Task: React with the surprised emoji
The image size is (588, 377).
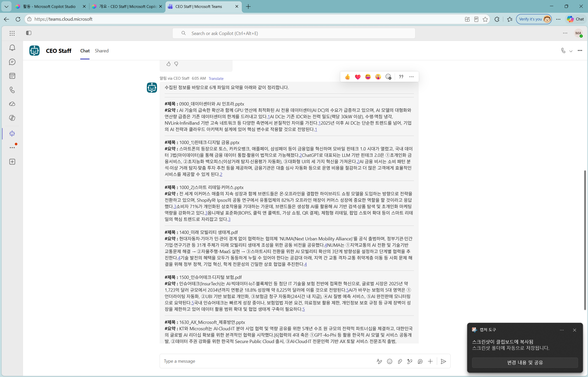Action: click(x=378, y=77)
